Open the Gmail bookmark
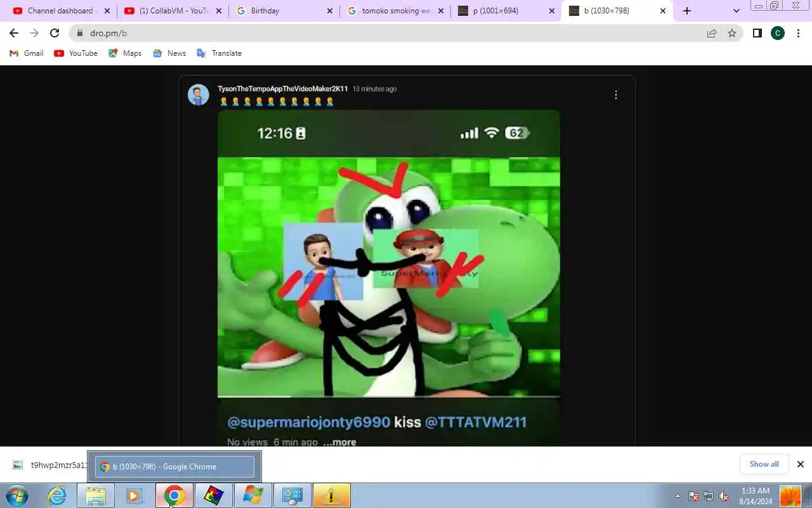Viewport: 812px width, 508px height. (27, 53)
